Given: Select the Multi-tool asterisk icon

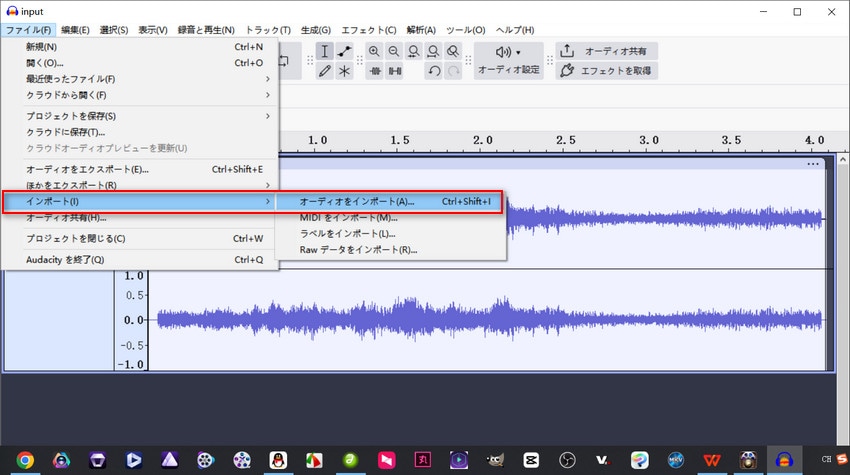Looking at the screenshot, I should click(x=344, y=71).
